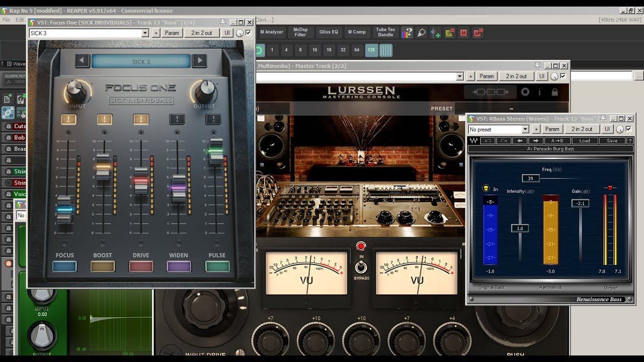Open Lurssen PRESET selector field
Screen dimensions: 644x362
pyautogui.click(x=511, y=109)
